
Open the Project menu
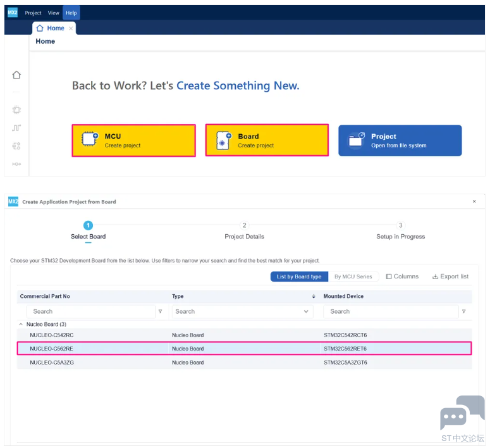coord(33,13)
